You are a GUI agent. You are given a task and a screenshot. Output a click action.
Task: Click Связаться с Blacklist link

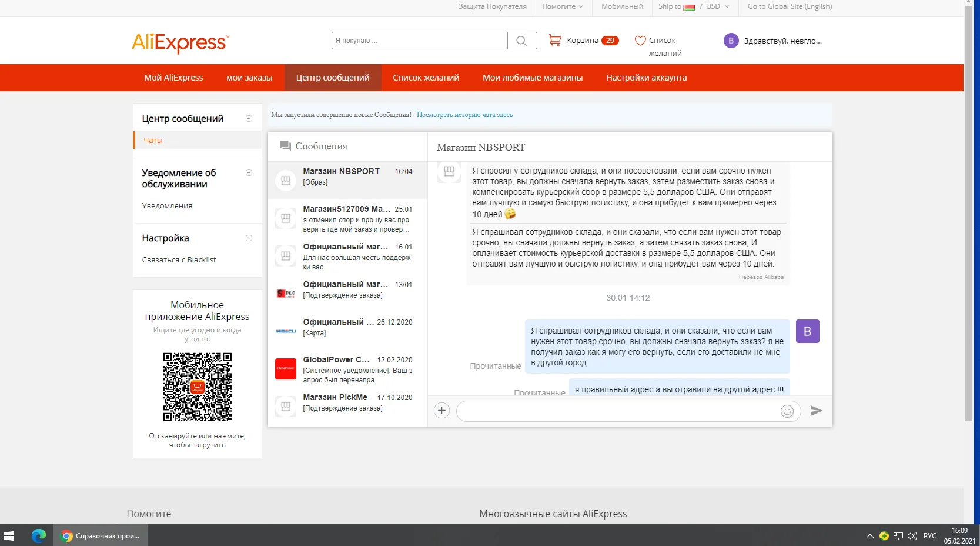[179, 259]
